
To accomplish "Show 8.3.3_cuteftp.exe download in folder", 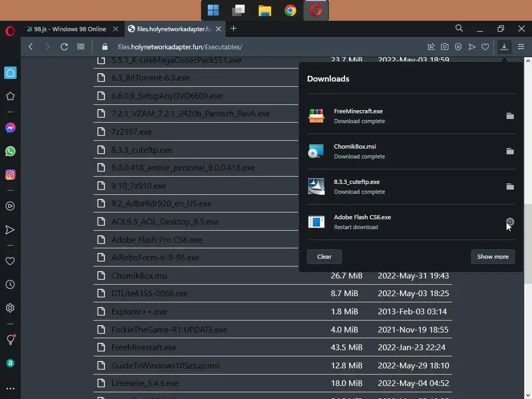I will coord(510,187).
